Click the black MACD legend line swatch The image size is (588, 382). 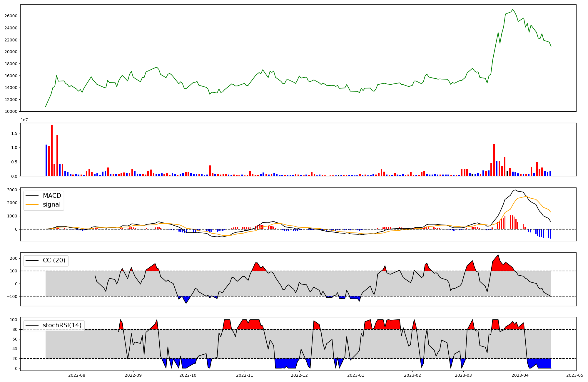[x=32, y=196]
